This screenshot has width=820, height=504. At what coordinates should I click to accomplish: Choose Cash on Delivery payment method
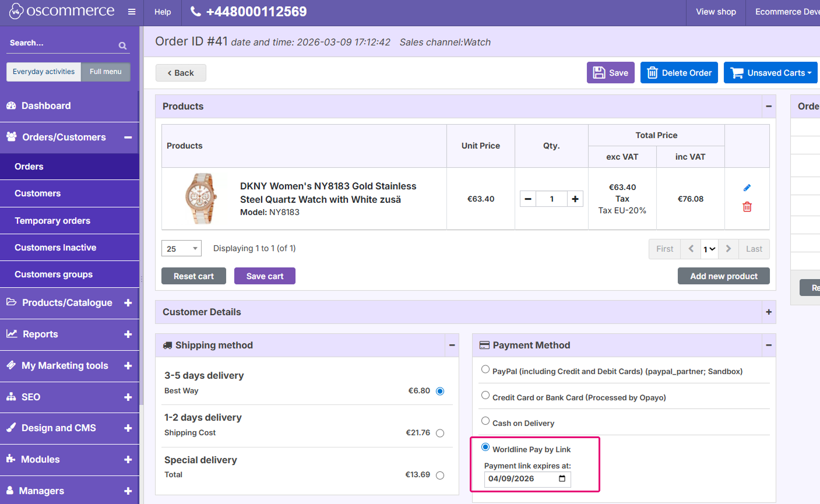click(485, 420)
